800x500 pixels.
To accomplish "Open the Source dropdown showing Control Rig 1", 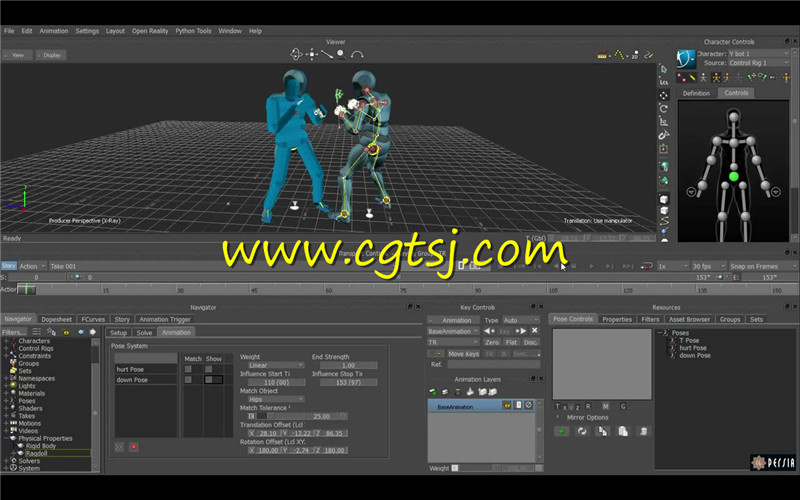I will [758, 63].
